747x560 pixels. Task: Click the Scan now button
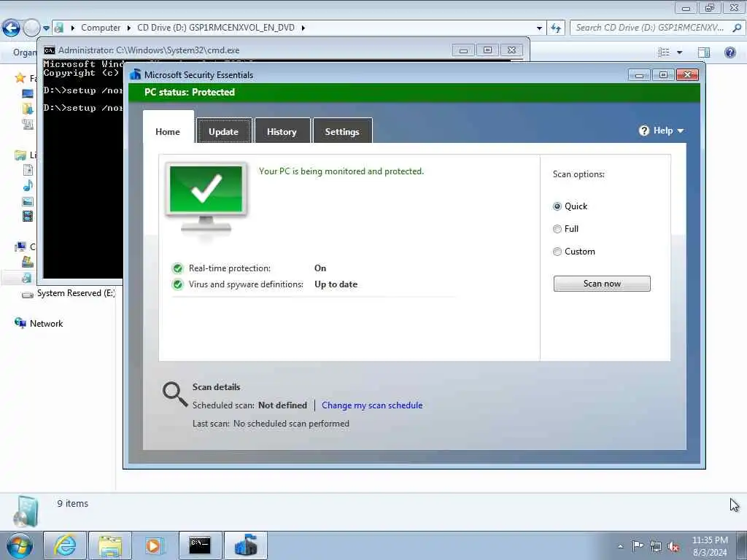coord(602,284)
